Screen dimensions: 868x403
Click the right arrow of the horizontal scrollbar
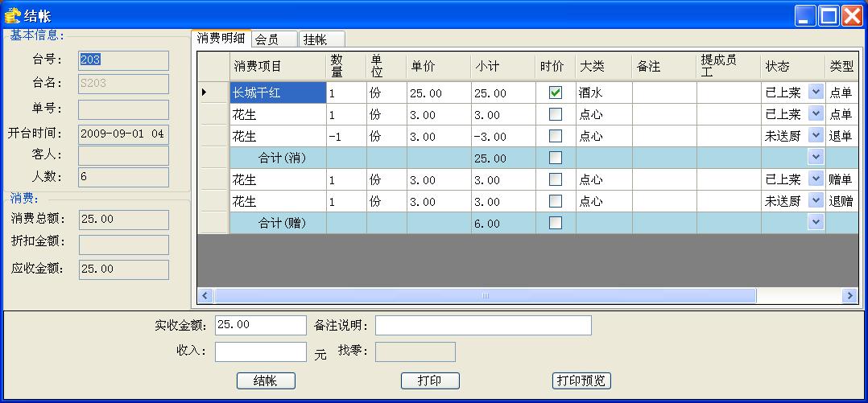[x=849, y=296]
